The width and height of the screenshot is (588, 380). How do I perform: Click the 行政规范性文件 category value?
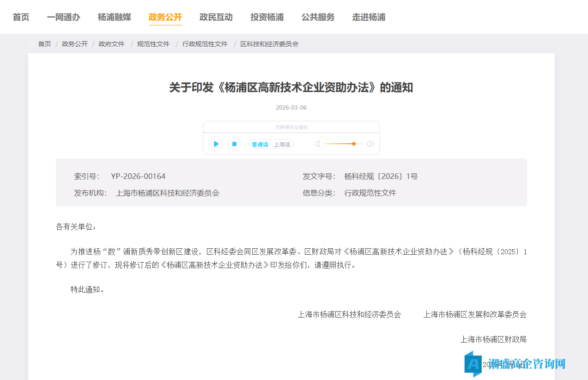[x=370, y=193]
